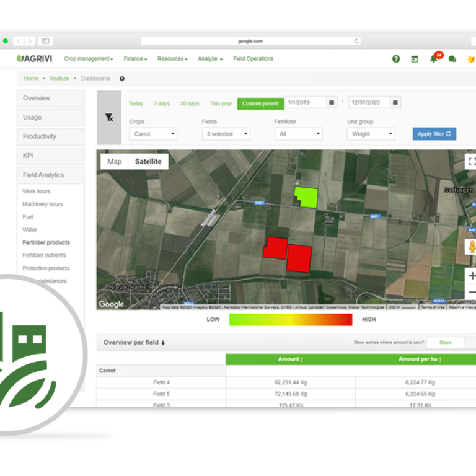
Task: Select Fertilizer products in sidebar
Action: click(46, 242)
